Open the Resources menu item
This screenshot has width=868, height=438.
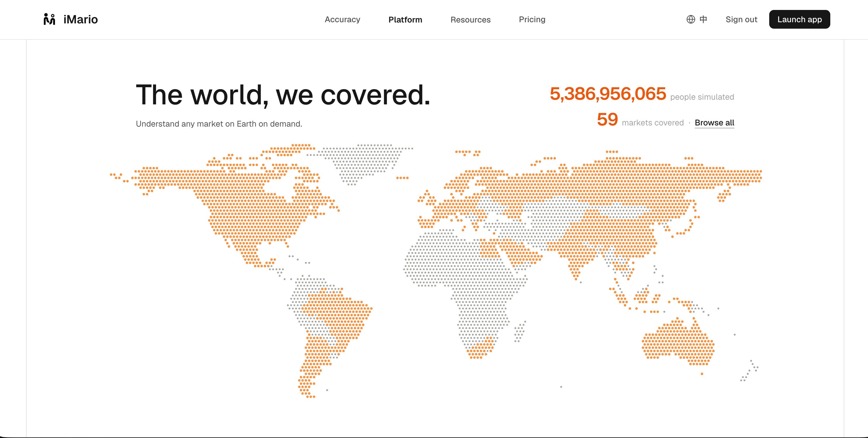471,20
